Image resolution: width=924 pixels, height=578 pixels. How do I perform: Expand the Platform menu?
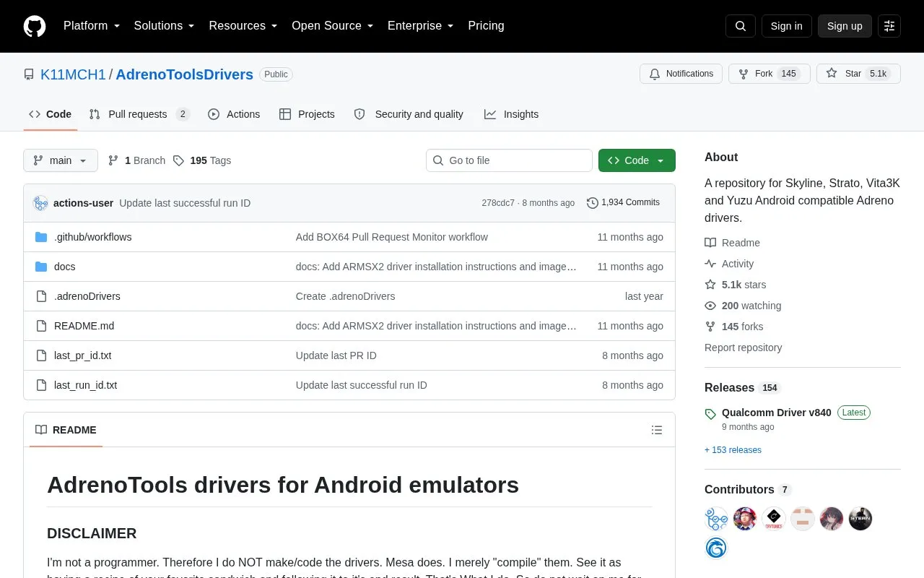tap(92, 26)
